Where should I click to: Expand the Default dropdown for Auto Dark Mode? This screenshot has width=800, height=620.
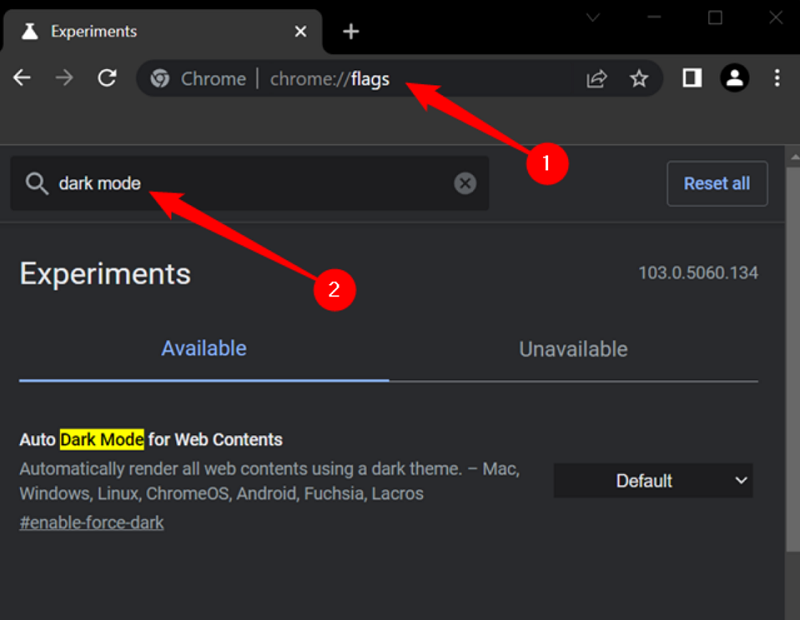[653, 481]
